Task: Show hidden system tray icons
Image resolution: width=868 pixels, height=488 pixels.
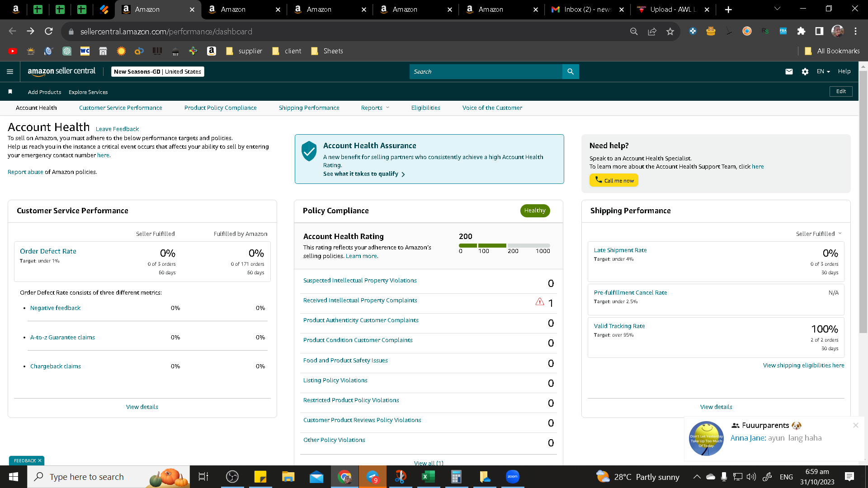Action: 697,477
